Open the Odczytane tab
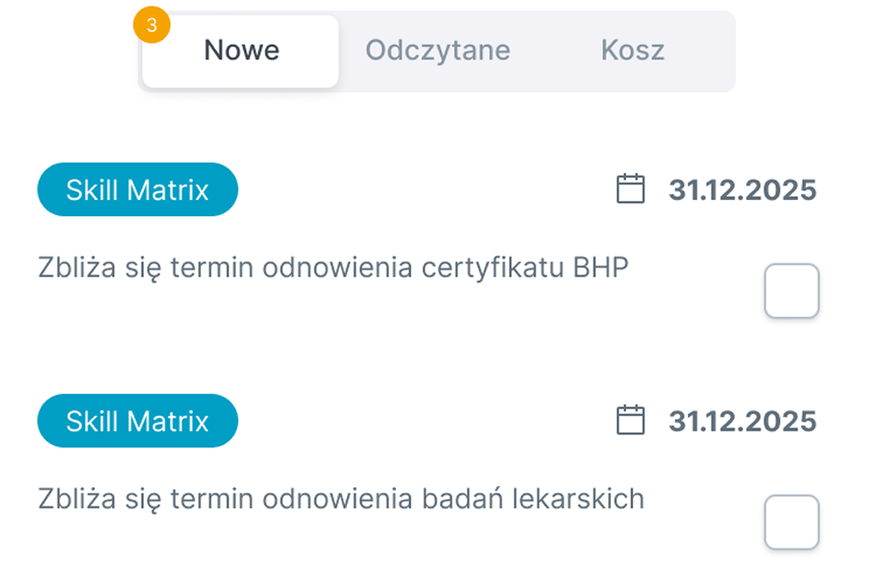The image size is (876, 588). [438, 51]
